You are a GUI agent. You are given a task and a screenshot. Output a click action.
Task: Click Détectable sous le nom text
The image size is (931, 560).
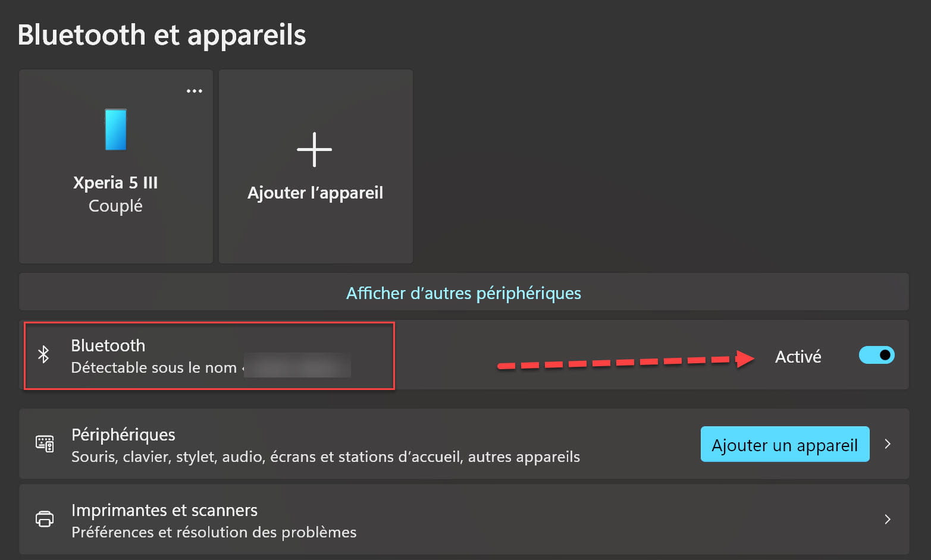pos(154,367)
